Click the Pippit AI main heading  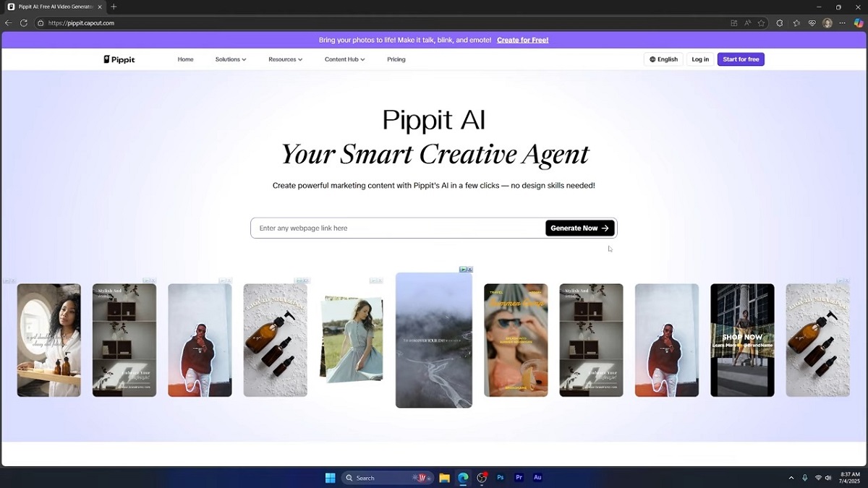tap(434, 120)
